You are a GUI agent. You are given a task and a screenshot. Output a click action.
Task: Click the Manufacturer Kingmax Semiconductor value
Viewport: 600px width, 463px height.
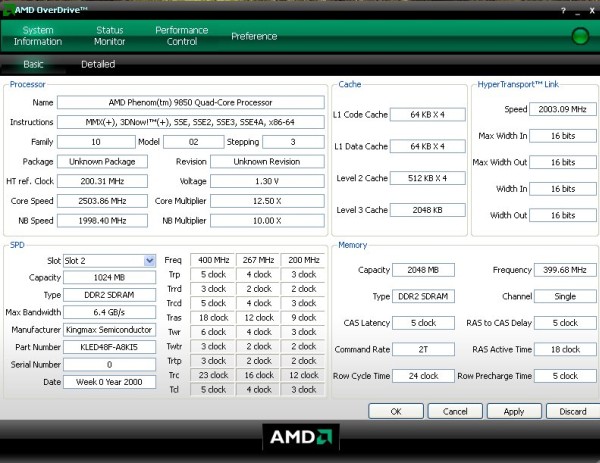109,329
